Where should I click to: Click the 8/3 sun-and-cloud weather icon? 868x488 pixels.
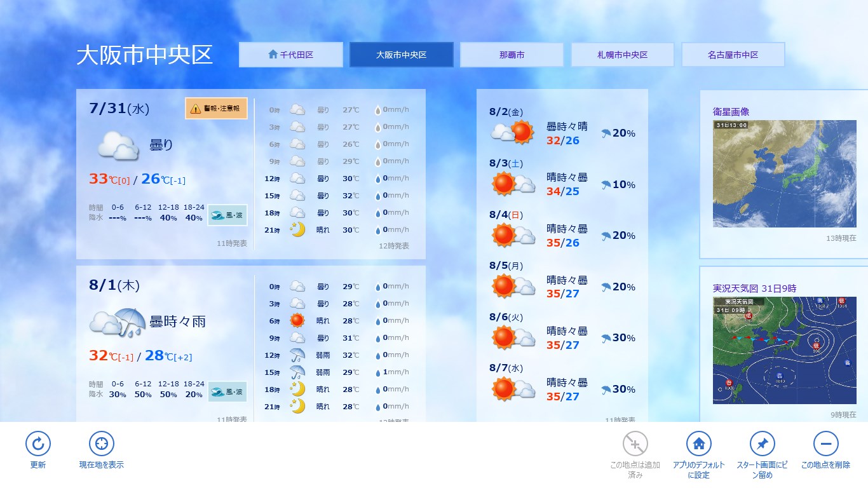(513, 184)
